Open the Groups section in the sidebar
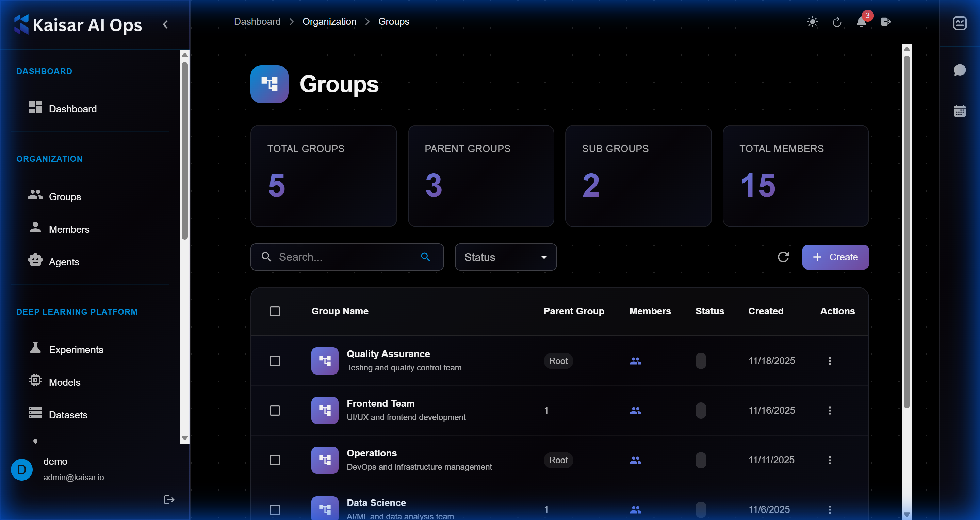 pyautogui.click(x=65, y=196)
